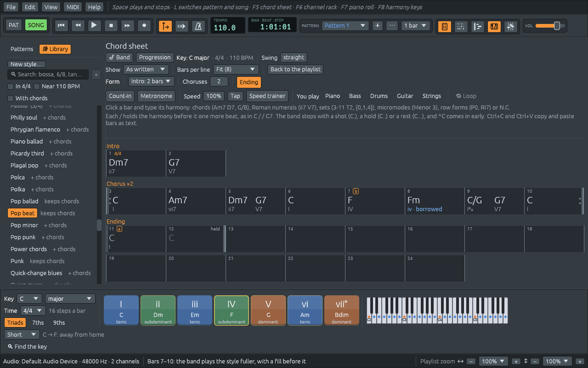Click the Back to the playlist button

click(x=295, y=69)
